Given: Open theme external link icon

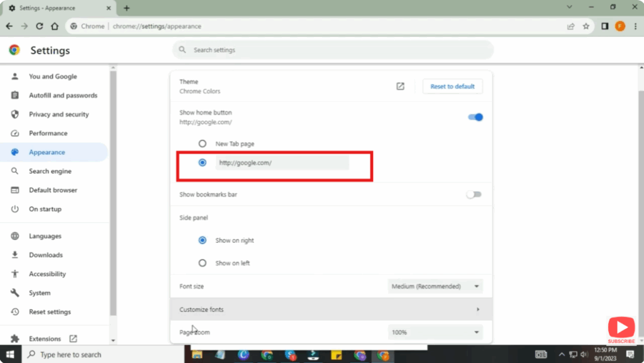Looking at the screenshot, I should [x=400, y=86].
